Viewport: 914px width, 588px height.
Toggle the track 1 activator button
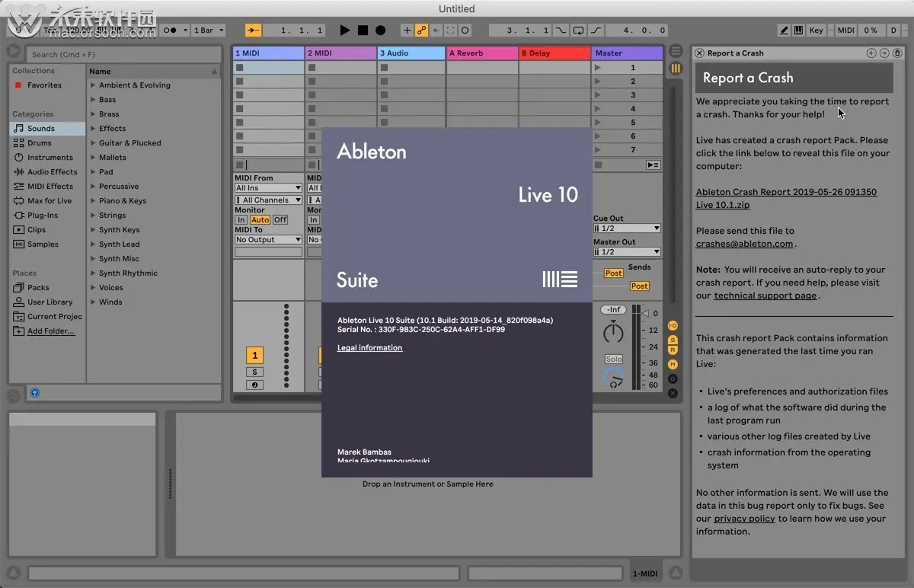pyautogui.click(x=254, y=355)
